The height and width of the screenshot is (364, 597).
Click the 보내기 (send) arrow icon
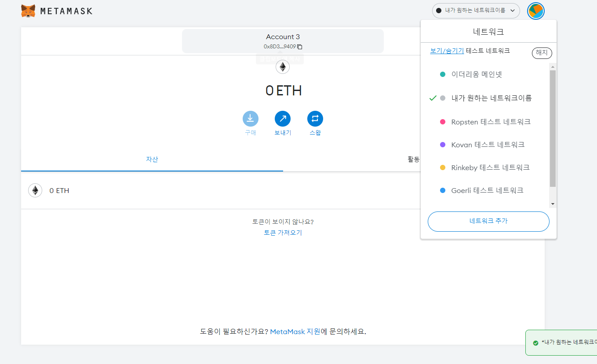coord(283,118)
